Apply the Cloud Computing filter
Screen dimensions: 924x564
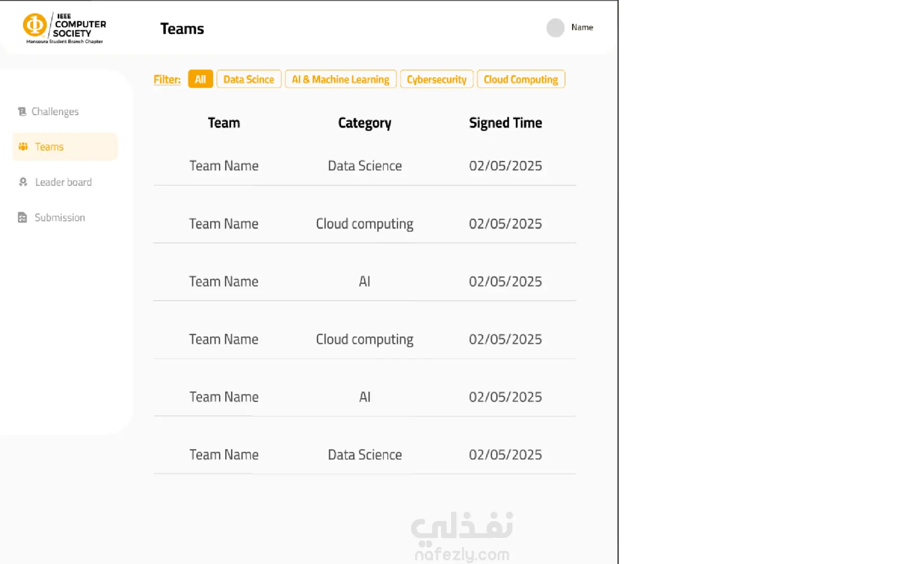click(520, 79)
